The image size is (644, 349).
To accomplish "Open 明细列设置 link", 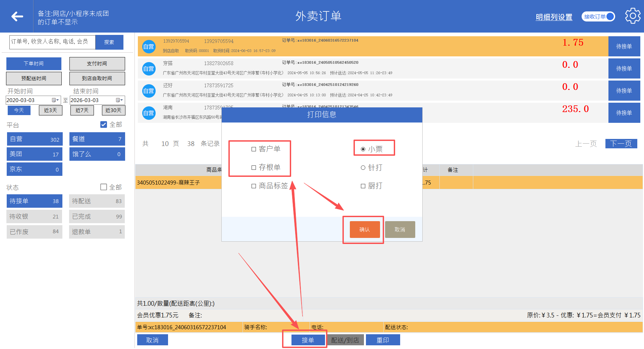I will tap(554, 17).
